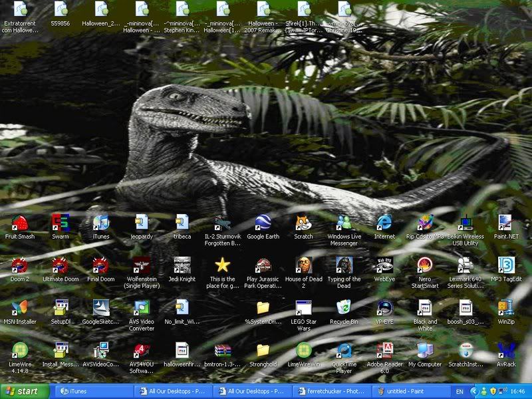Open My Computer desktop icon
Image resolution: width=532 pixels, height=399 pixels.
tap(425, 350)
